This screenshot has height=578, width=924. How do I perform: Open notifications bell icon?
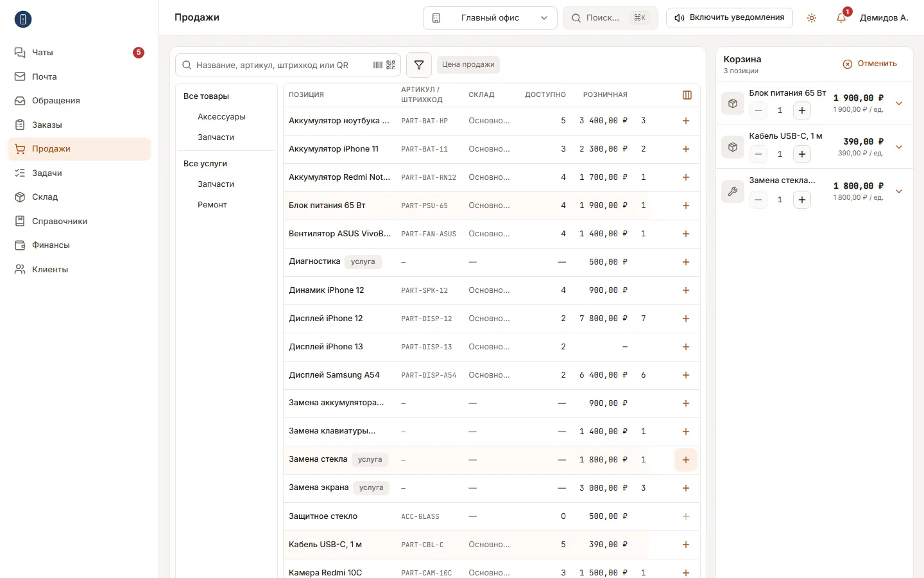[841, 18]
